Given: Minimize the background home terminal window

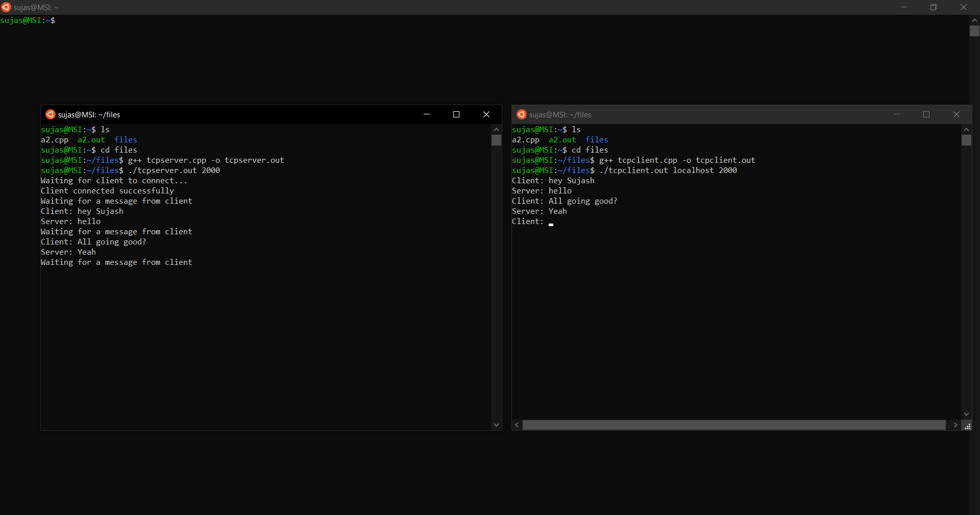Looking at the screenshot, I should click(904, 7).
